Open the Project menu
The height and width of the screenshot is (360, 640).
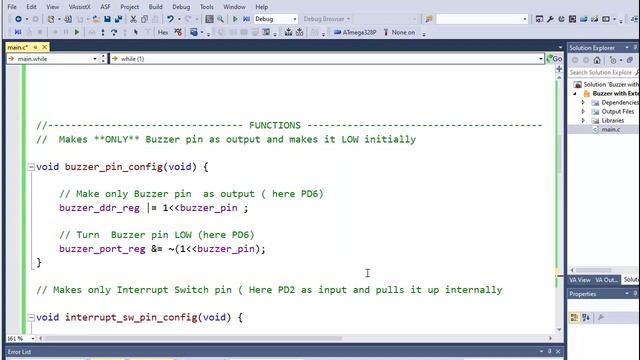click(x=130, y=7)
